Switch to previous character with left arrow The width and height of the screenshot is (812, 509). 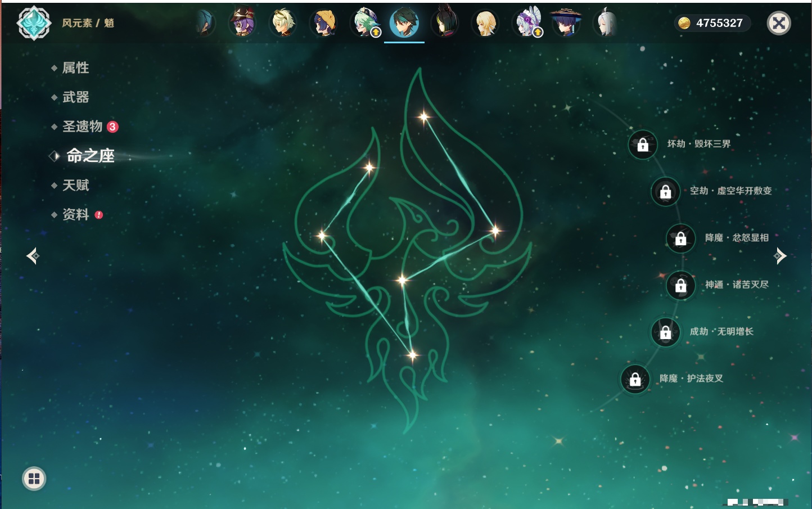(x=33, y=256)
